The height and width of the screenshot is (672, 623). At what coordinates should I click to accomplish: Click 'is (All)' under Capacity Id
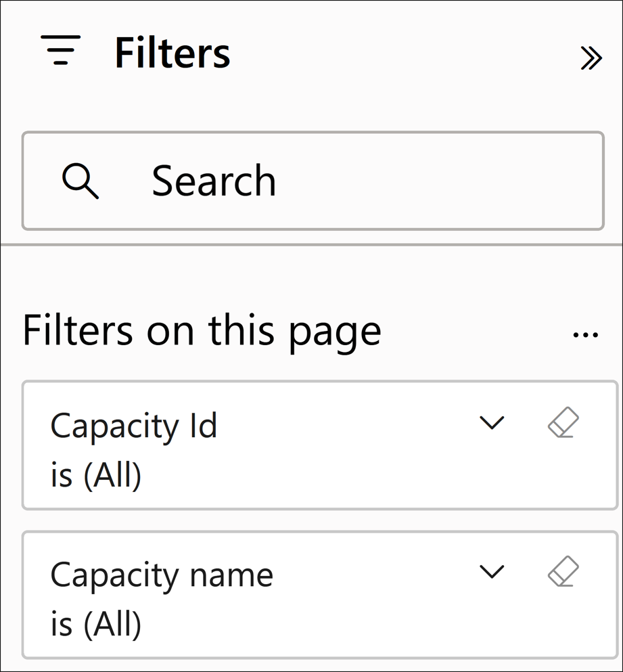pos(96,475)
